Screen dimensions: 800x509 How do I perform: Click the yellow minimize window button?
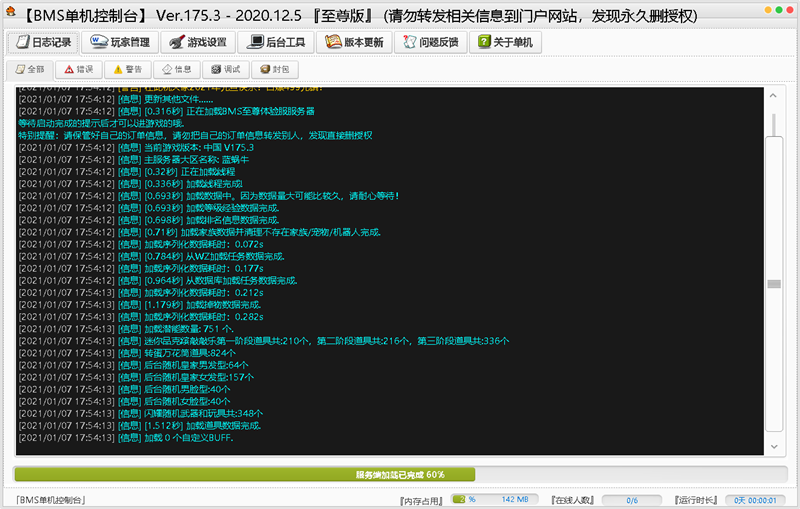coord(768,10)
